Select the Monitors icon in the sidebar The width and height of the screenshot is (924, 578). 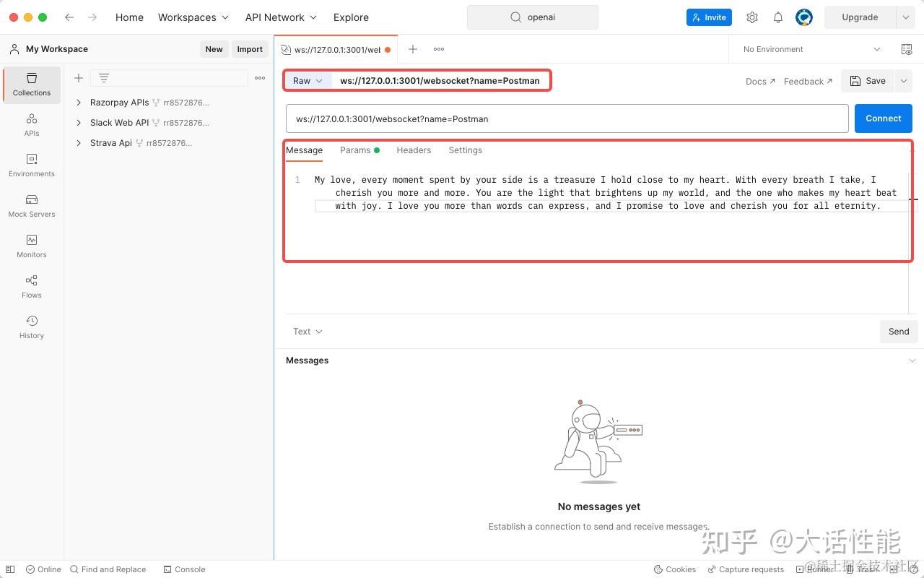click(31, 246)
